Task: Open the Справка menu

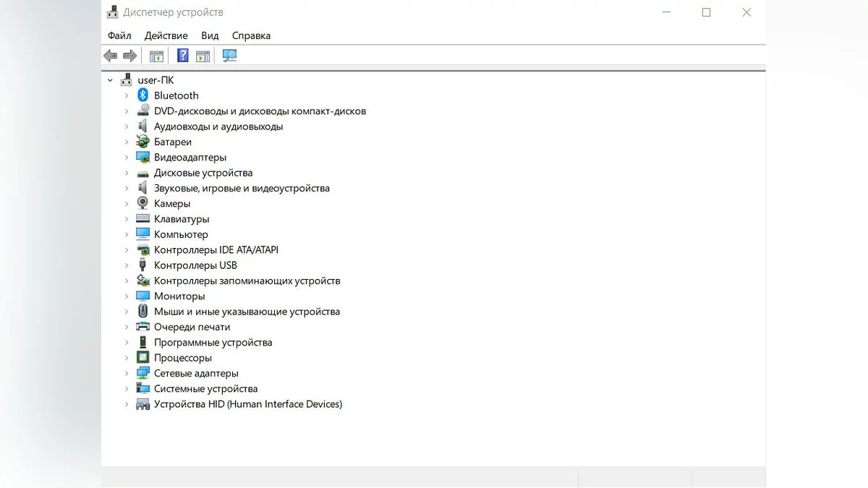Action: (x=251, y=35)
